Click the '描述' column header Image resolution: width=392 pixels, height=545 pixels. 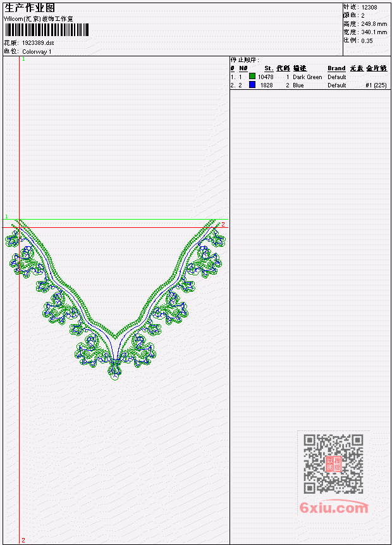tap(300, 68)
